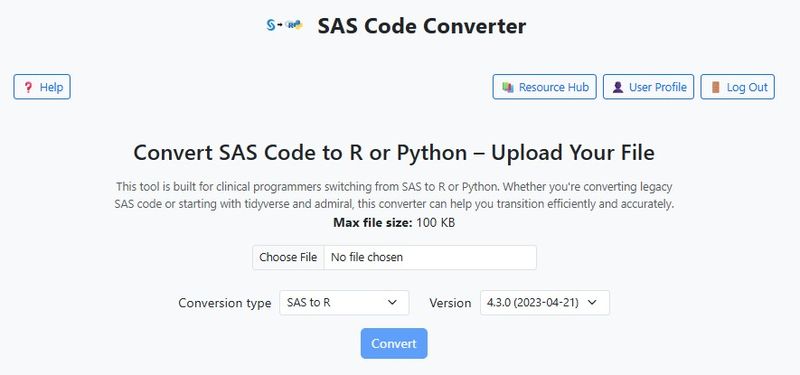Click the purple user silhouette icon

pyautogui.click(x=618, y=87)
